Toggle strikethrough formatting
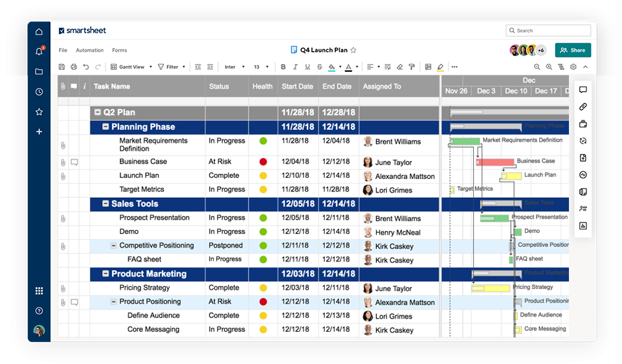 319,67
